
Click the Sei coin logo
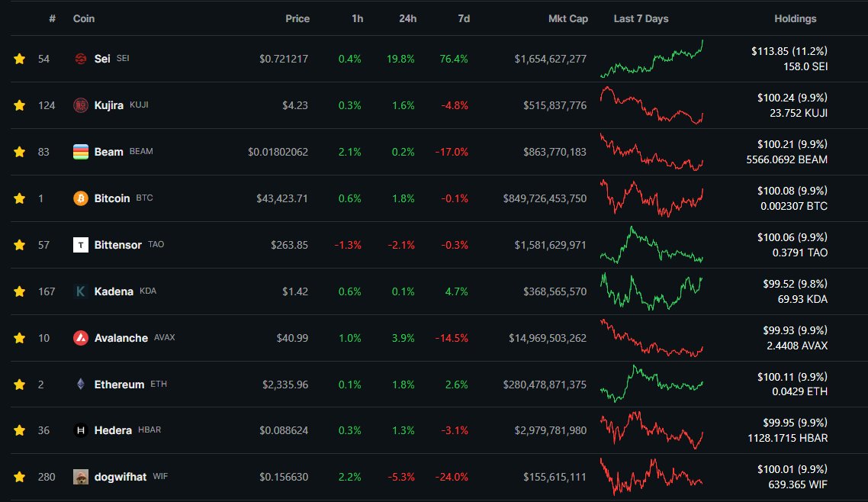pyautogui.click(x=81, y=59)
